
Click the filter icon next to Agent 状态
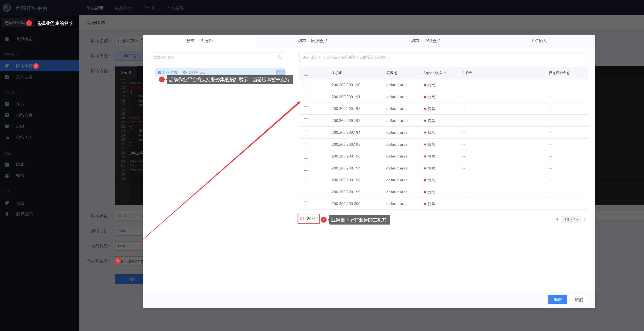[445, 73]
